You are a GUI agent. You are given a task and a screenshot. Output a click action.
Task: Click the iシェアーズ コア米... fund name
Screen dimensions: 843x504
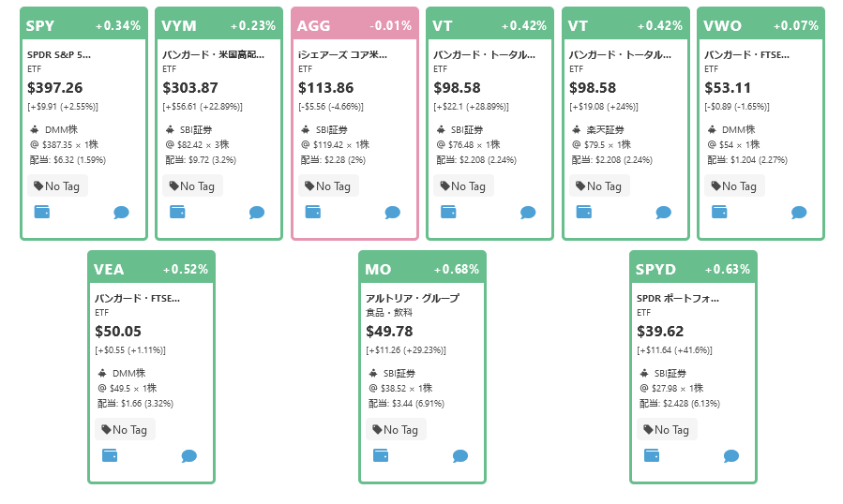pyautogui.click(x=342, y=54)
